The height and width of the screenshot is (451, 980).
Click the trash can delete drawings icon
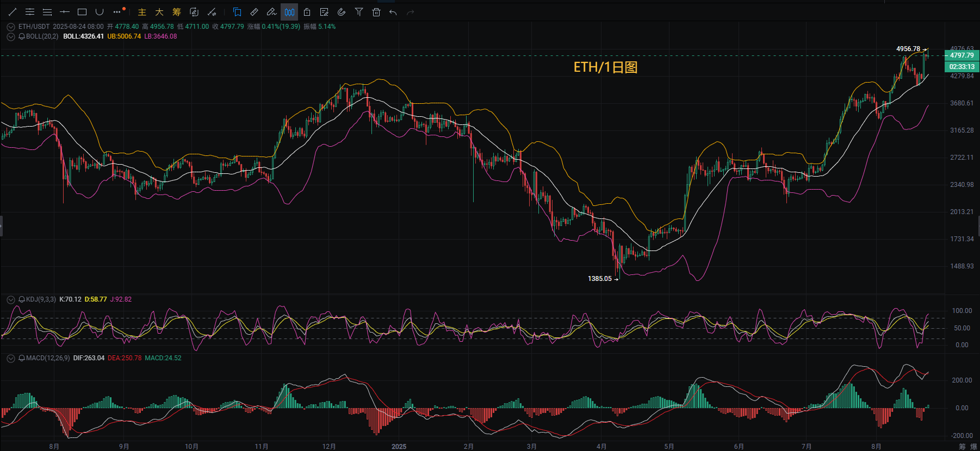click(x=376, y=12)
